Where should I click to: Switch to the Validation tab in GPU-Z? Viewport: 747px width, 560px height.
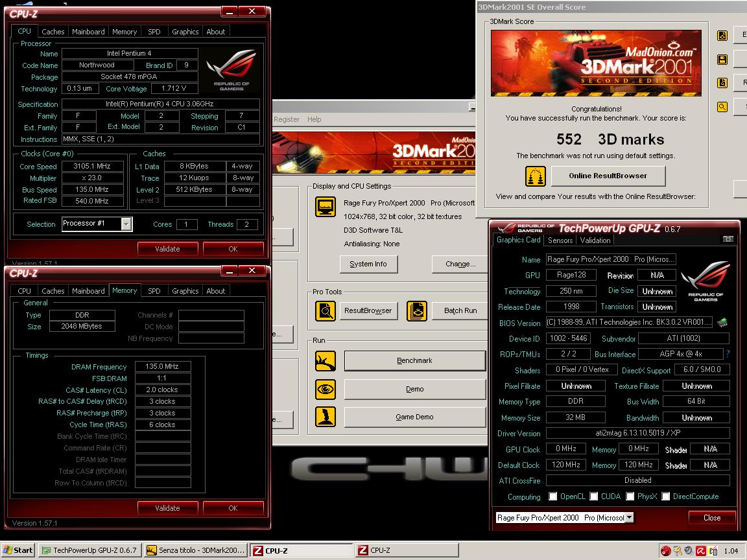click(x=595, y=240)
